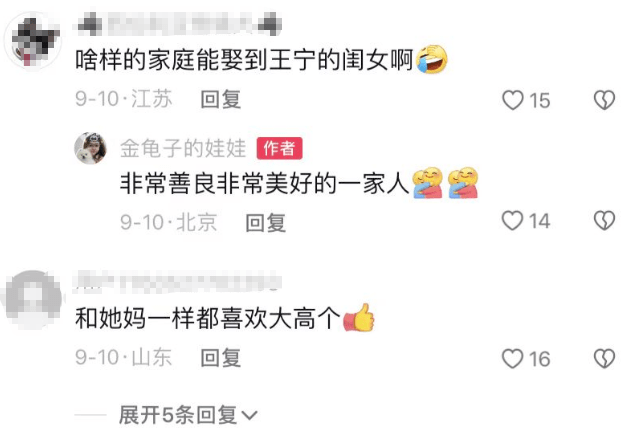Reply to the author's comment from 北京
638x441 pixels.
(x=266, y=223)
